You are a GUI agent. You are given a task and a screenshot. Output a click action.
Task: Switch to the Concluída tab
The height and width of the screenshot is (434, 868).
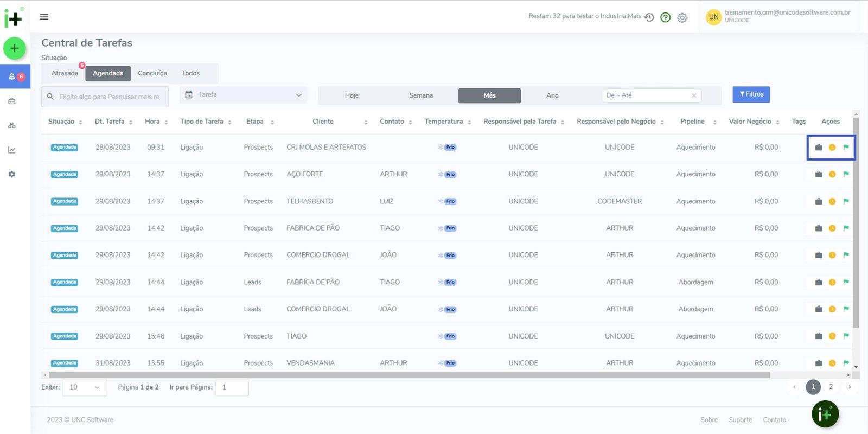pyautogui.click(x=152, y=73)
